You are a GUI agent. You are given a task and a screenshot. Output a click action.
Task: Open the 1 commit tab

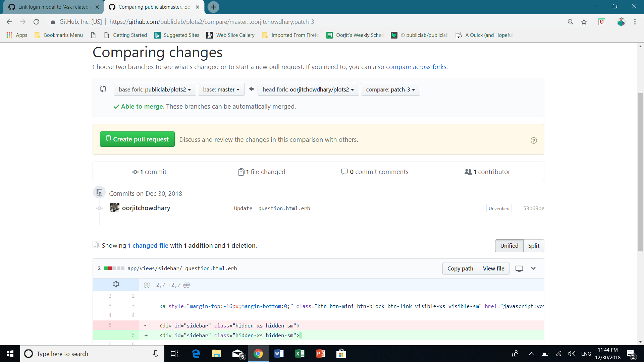pos(149,172)
